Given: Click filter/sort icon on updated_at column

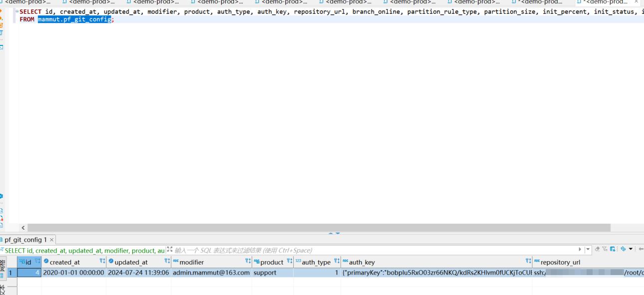Looking at the screenshot, I should 167,262.
